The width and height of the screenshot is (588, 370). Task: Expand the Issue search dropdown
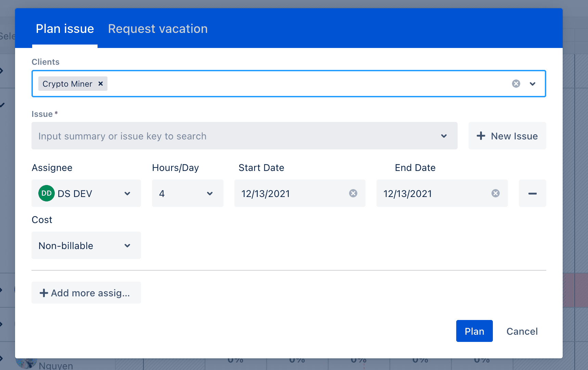444,136
